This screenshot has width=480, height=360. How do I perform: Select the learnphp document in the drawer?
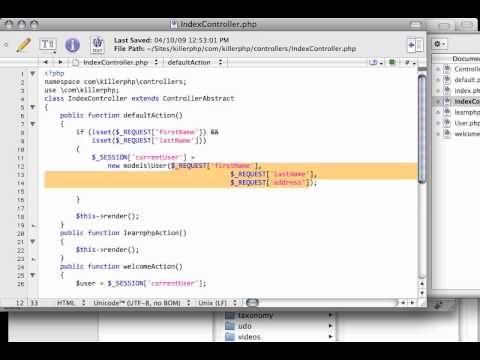(467, 112)
